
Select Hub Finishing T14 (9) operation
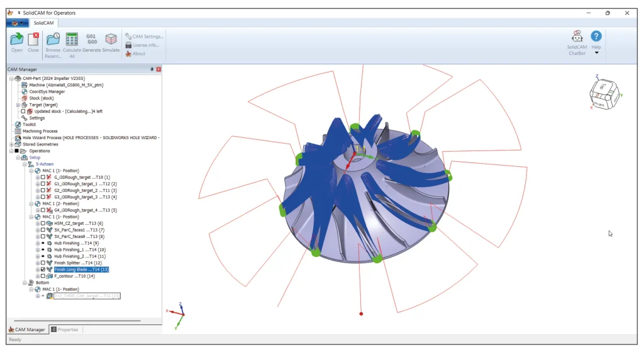click(x=75, y=242)
